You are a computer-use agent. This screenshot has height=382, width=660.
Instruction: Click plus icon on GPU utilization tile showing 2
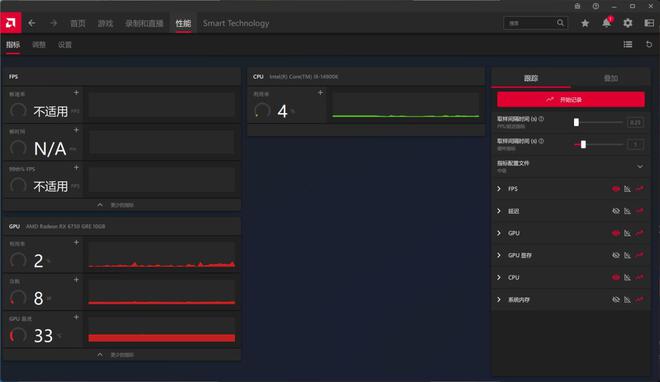[76, 243]
